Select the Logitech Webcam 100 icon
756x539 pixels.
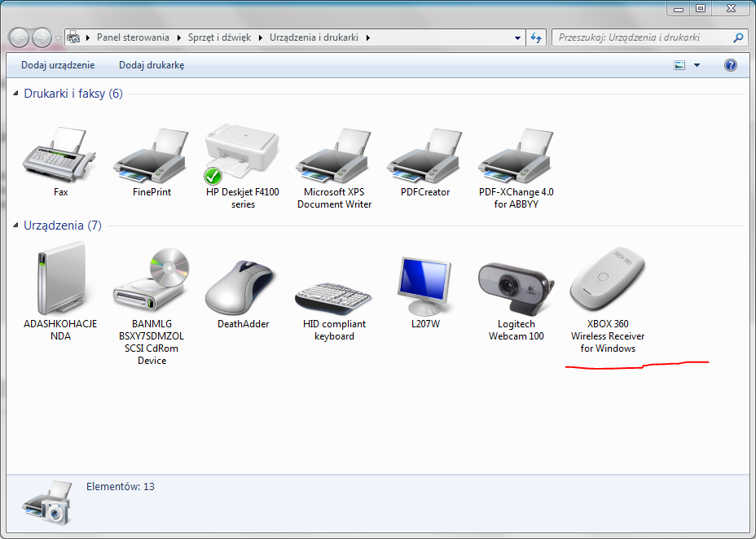[x=516, y=288]
